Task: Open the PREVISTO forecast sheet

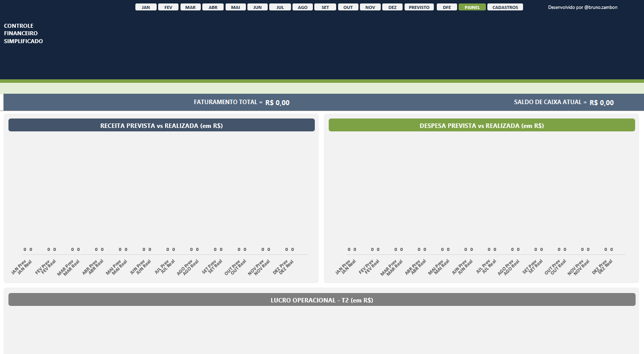Action: 419,7
